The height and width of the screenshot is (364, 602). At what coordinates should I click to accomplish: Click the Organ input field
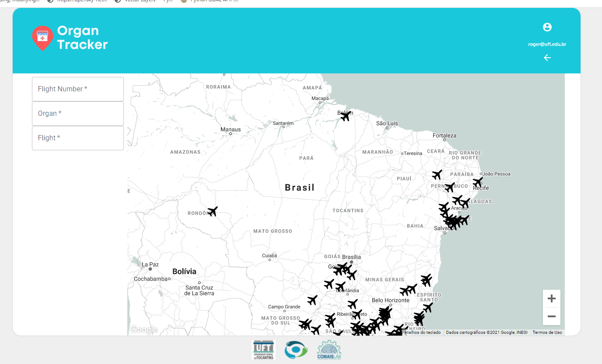78,114
